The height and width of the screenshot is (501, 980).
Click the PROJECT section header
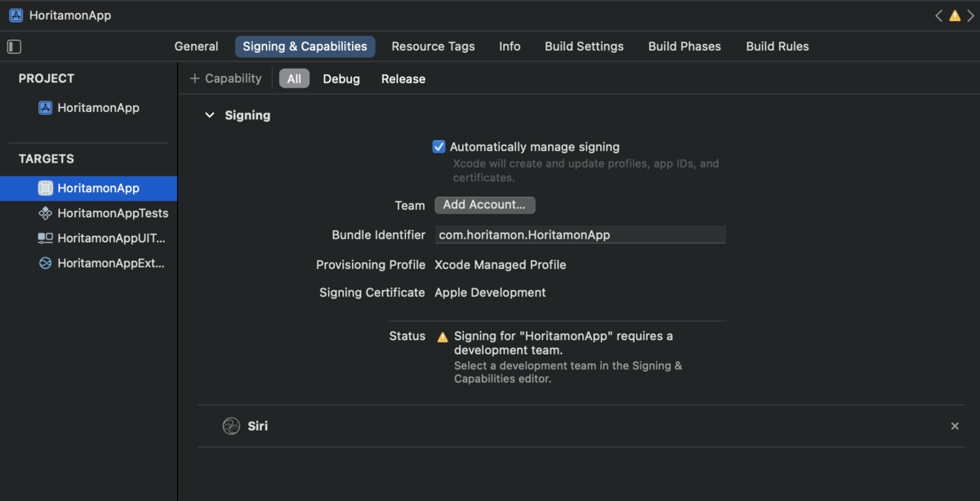coord(47,78)
